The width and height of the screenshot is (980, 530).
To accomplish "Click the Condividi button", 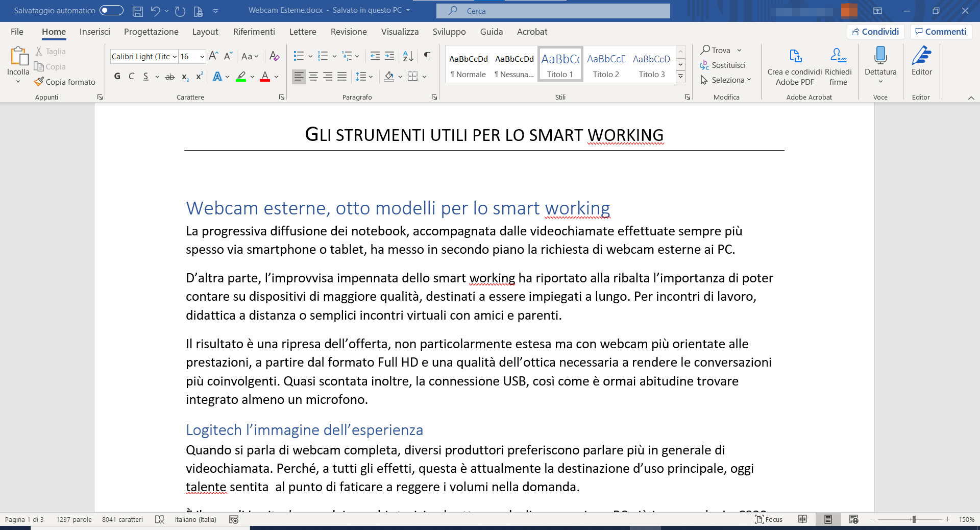I will click(875, 32).
